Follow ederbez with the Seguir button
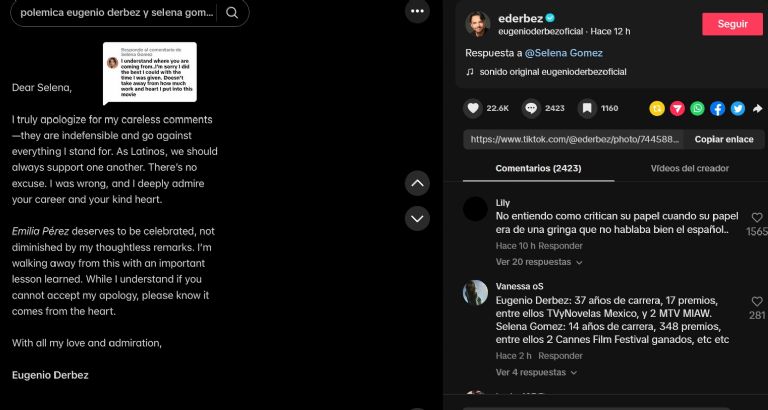The image size is (768, 410). coord(732,24)
